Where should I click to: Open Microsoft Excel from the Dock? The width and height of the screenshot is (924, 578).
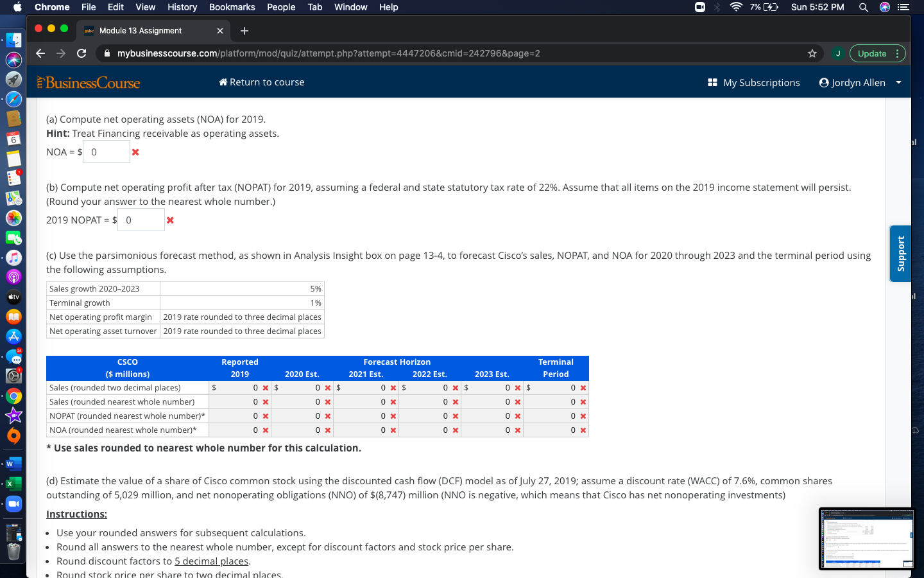13,484
